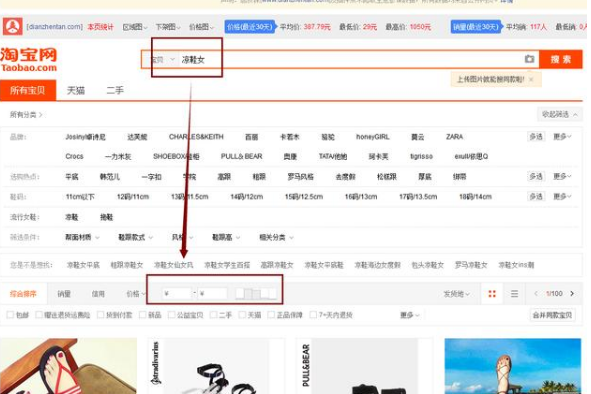Image resolution: width=591 pixels, height=394 pixels.
Task: Click 多选 in the brand row
Action: [x=536, y=136]
